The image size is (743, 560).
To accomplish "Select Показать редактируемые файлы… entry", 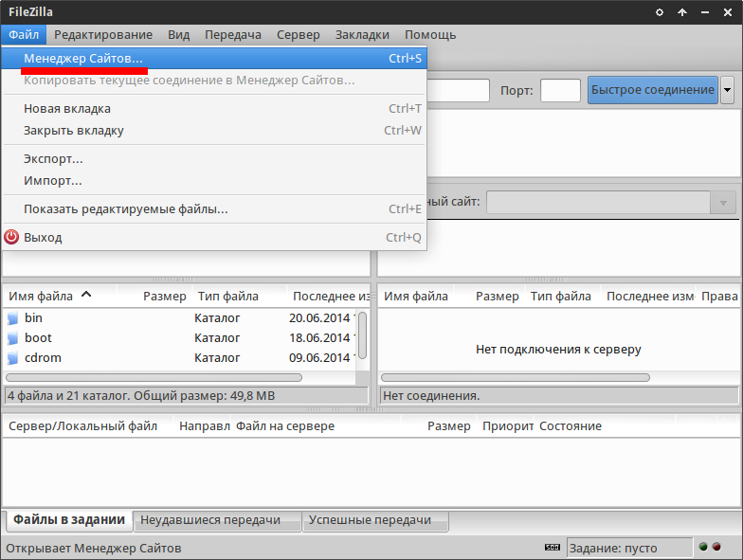I will [x=214, y=208].
